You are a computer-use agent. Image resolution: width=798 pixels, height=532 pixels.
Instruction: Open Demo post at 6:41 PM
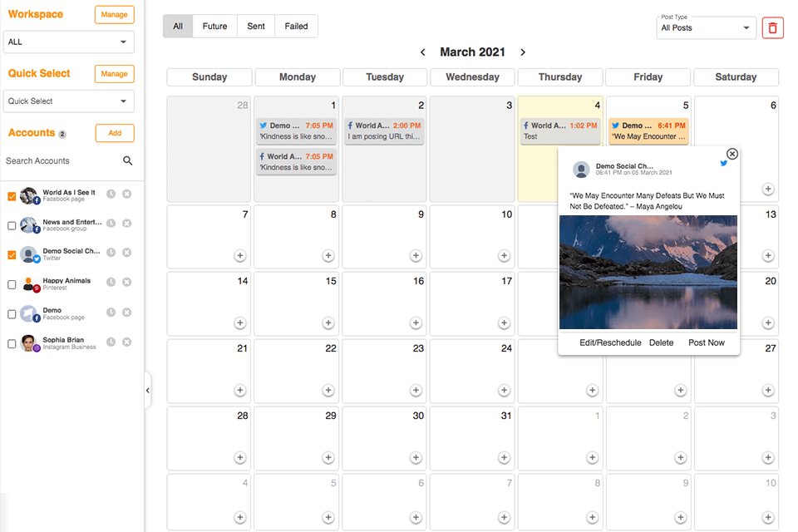[x=648, y=131]
